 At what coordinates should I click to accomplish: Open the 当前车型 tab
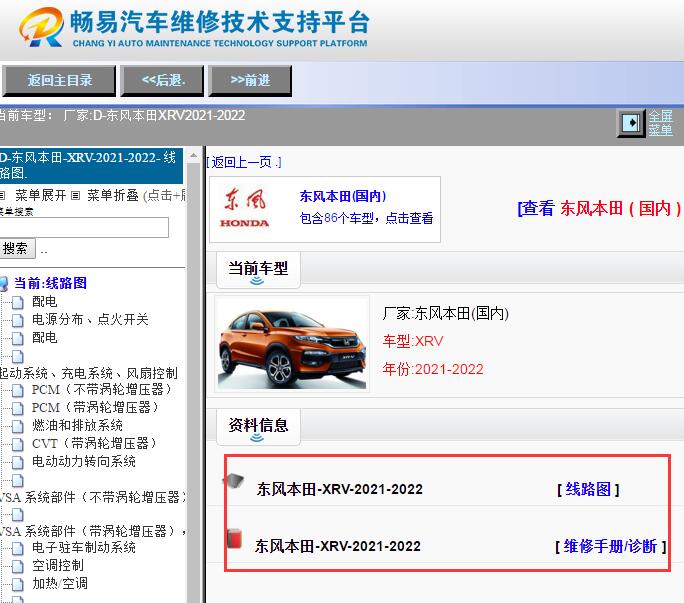click(258, 268)
